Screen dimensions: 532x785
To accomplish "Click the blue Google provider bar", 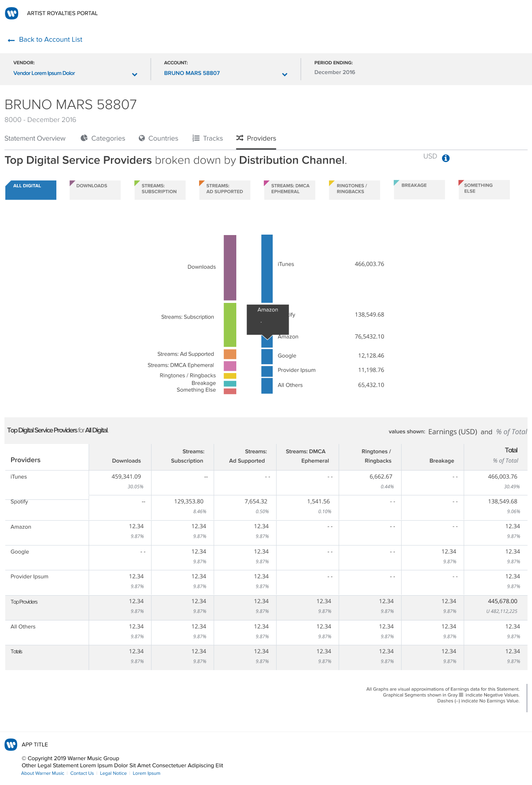I will 267,357.
